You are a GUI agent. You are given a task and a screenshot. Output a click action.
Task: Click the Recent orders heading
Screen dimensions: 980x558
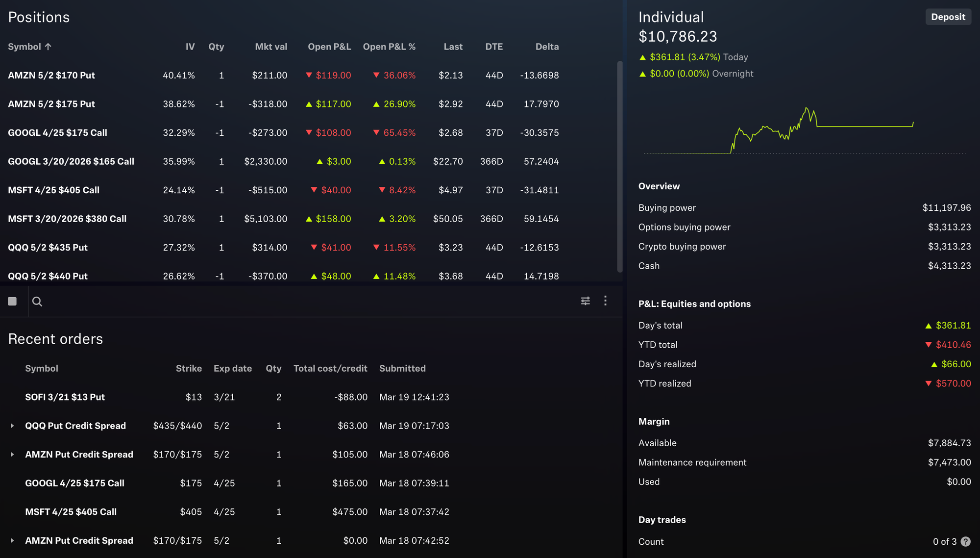point(55,339)
